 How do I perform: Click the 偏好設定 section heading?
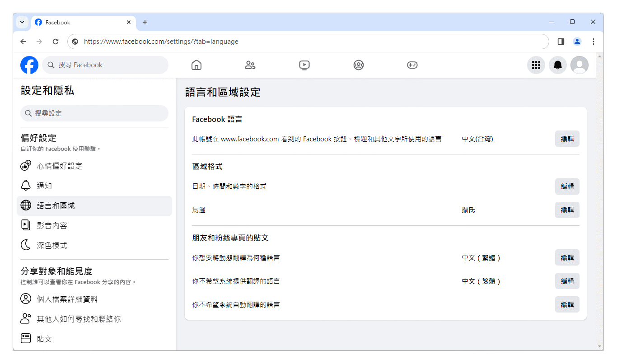[x=39, y=138]
